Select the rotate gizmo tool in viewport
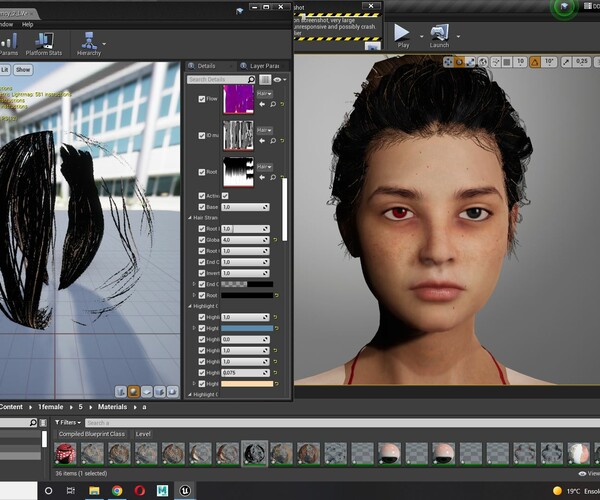This screenshot has width=600, height=500. [x=459, y=62]
